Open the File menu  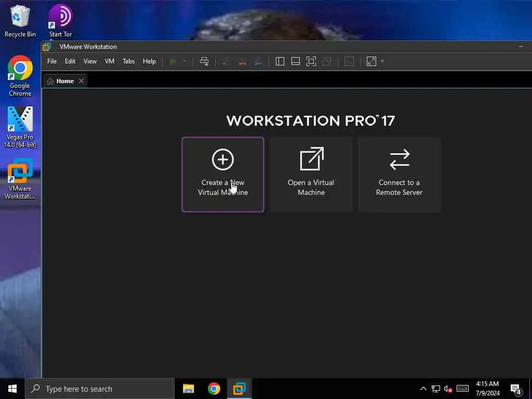[x=52, y=61]
